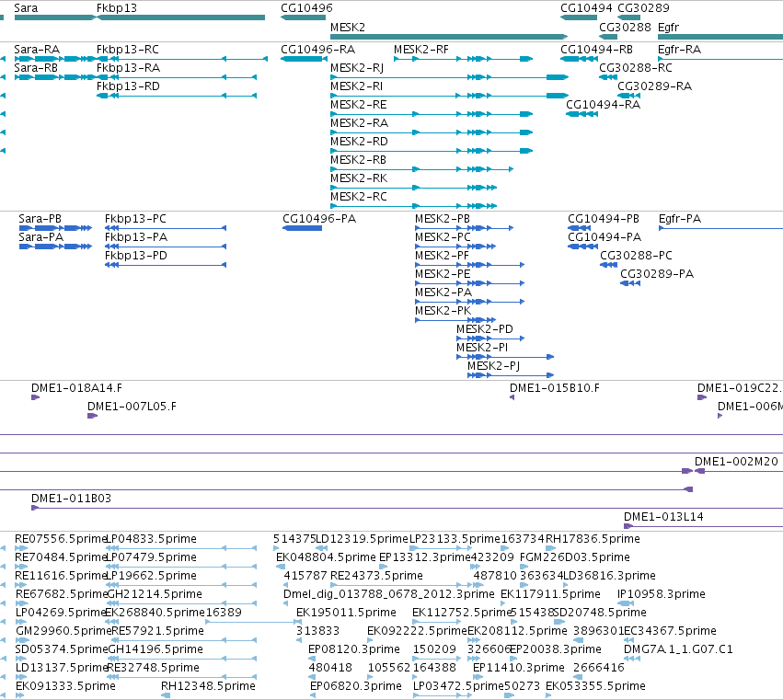
Task: Select the SD20748.5prime EST label
Action: 600,613
